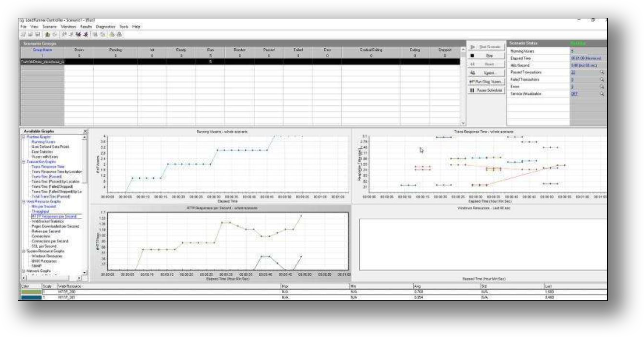Select Trans Response Time by Location
The width and height of the screenshot is (644, 337).
(57, 171)
